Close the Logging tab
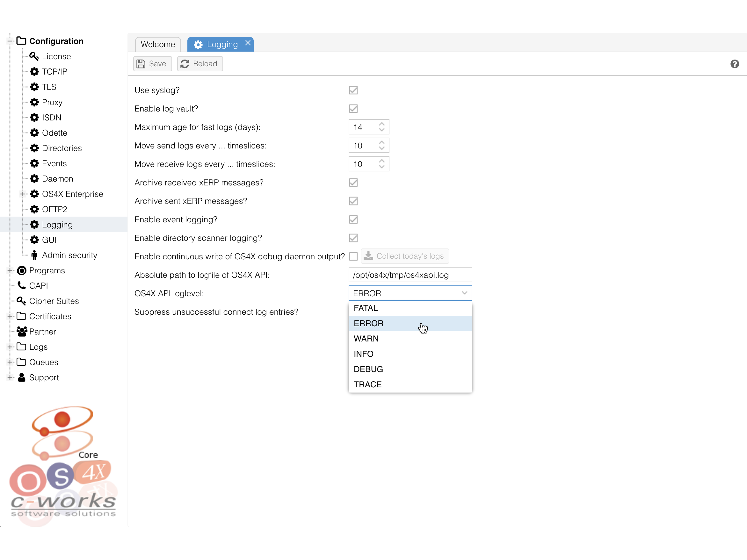This screenshot has width=747, height=560. pyautogui.click(x=248, y=43)
